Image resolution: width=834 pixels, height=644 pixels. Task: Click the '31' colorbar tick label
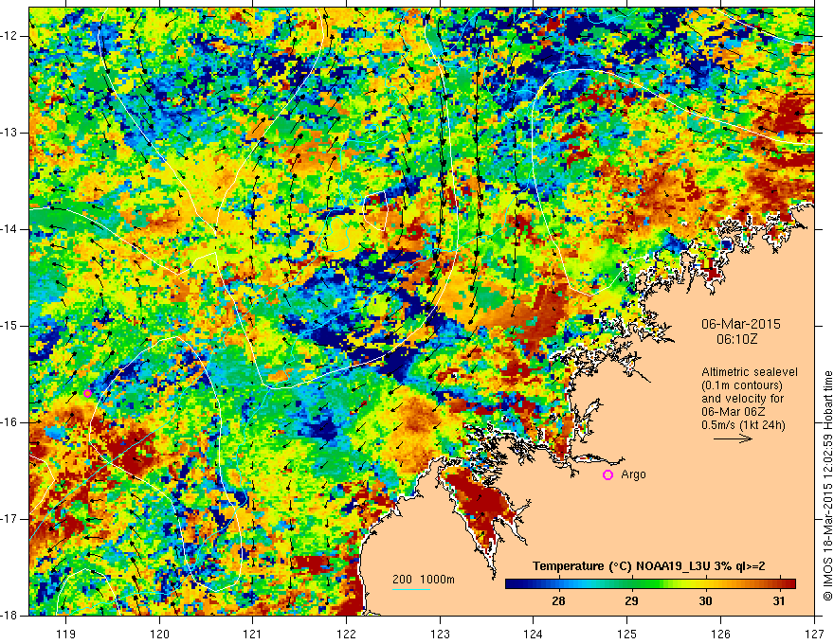tap(779, 601)
